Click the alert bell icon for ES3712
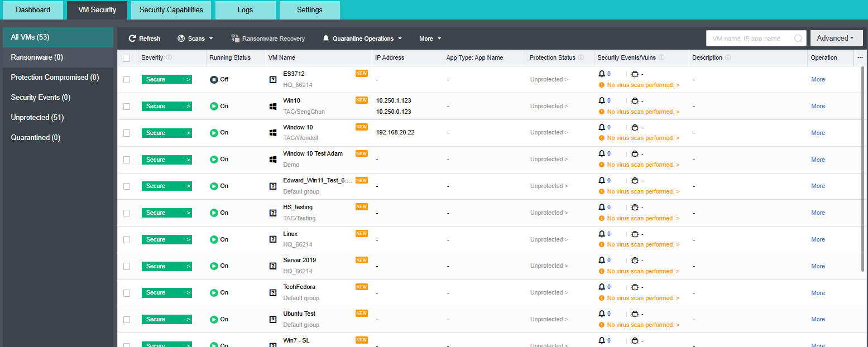868x347 pixels. [x=601, y=74]
